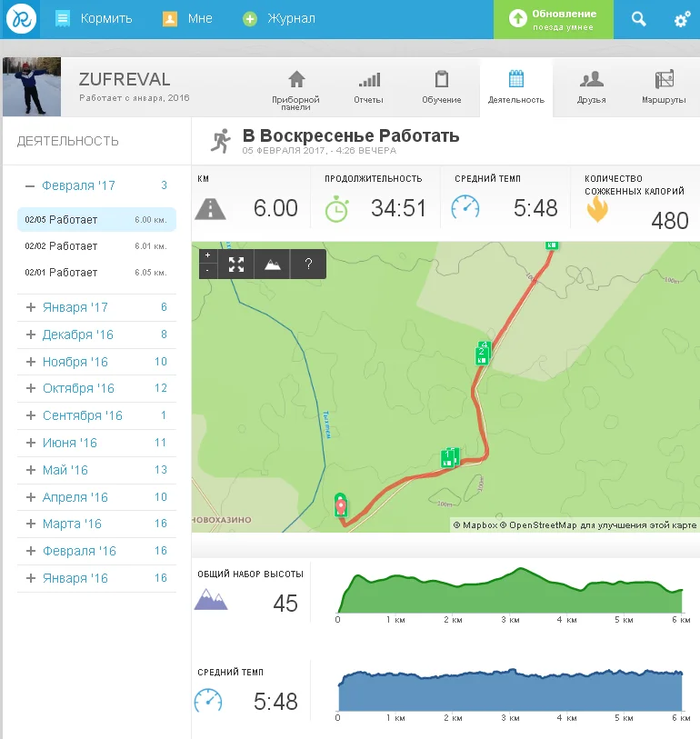Viewport: 700px width, 739px height.
Task: Click the 45 elevation gain value
Action: click(x=285, y=604)
